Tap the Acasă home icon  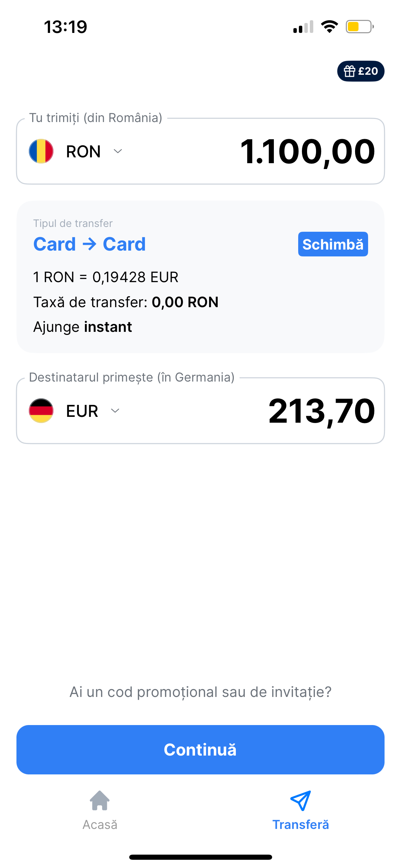pos(100,800)
